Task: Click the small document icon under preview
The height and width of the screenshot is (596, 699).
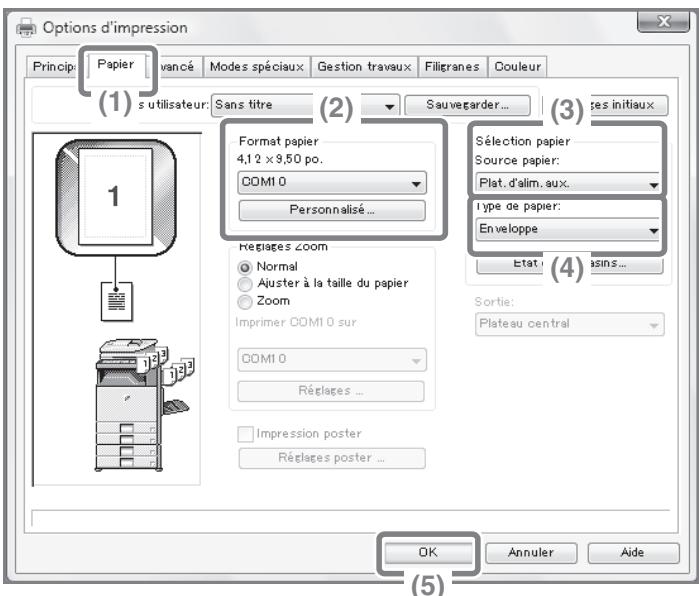Action: point(117,301)
